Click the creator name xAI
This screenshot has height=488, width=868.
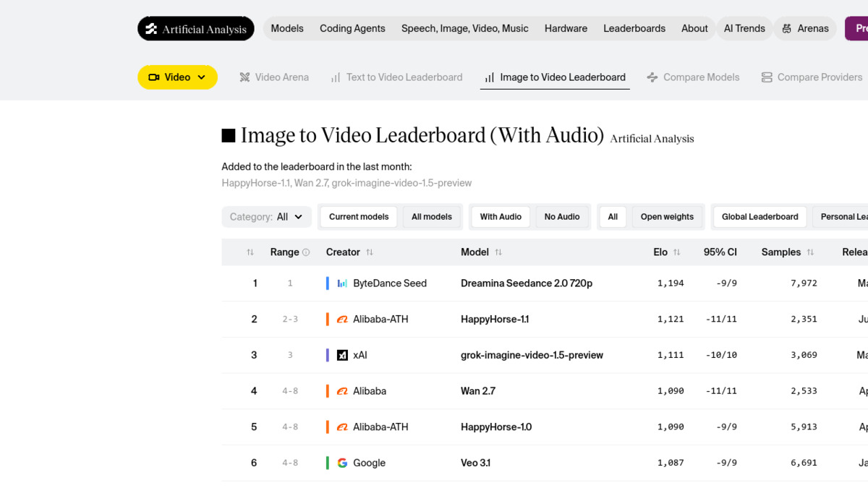coord(360,355)
